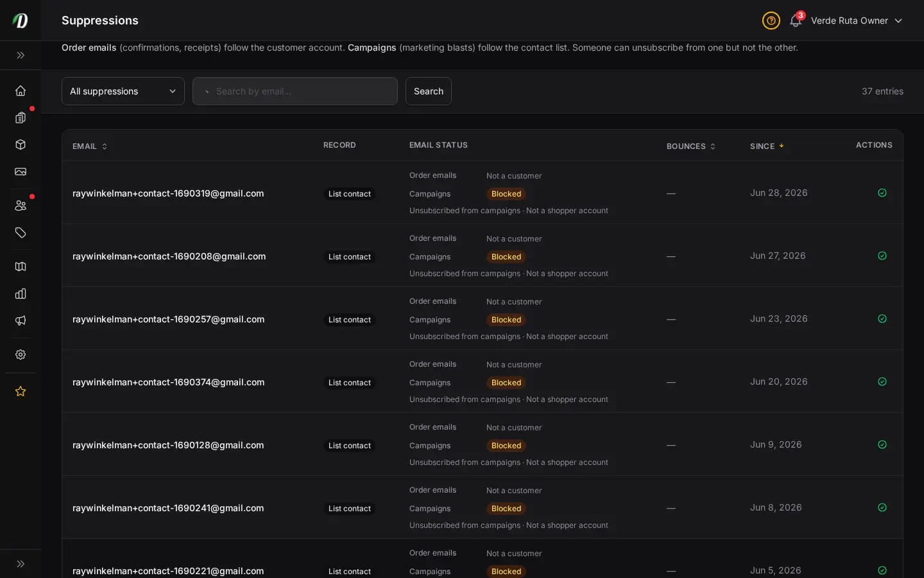Click the green check action for contact-1690128
Image resolution: width=924 pixels, height=578 pixels.
(882, 444)
